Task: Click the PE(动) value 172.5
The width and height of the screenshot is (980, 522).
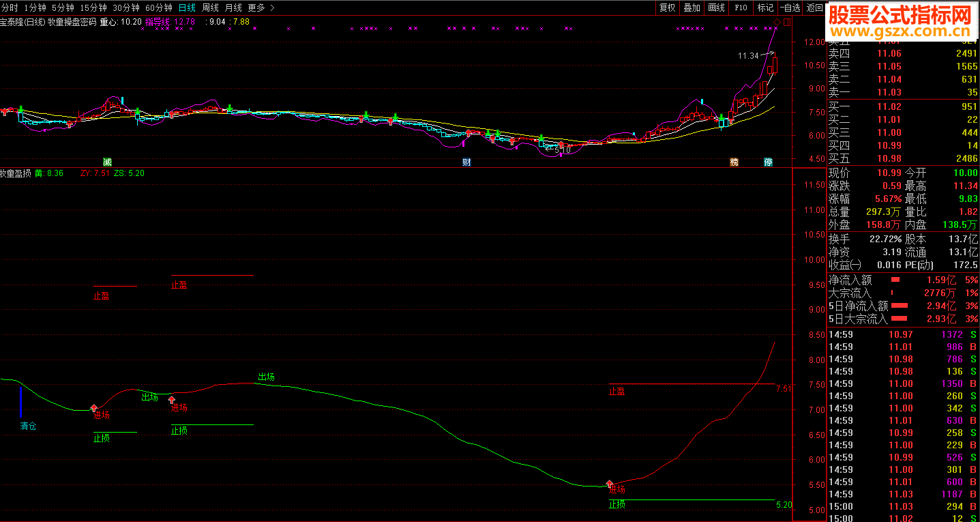Action: tap(964, 265)
